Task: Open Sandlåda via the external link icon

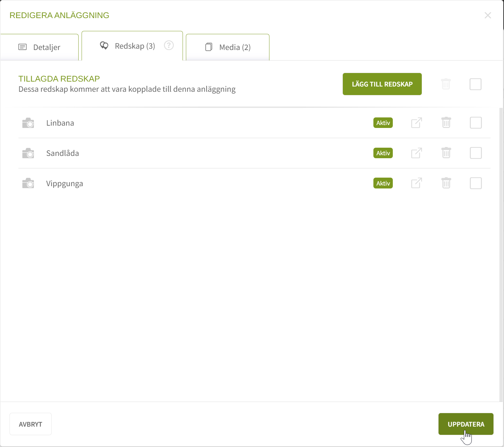Action: (x=416, y=153)
